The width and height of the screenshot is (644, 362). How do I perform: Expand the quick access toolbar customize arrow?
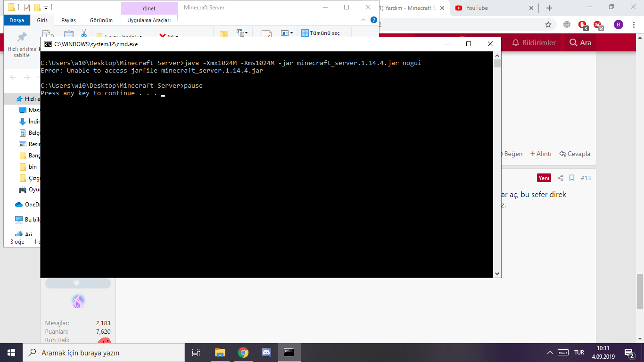[x=46, y=8]
